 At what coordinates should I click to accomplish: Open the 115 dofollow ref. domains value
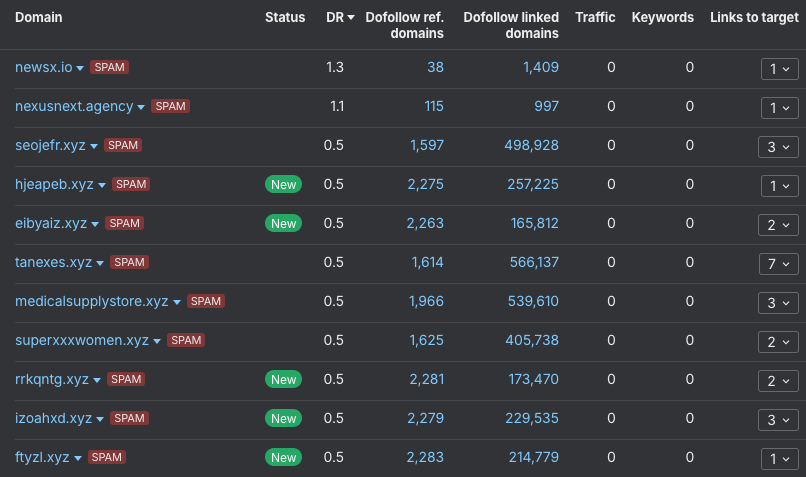434,106
